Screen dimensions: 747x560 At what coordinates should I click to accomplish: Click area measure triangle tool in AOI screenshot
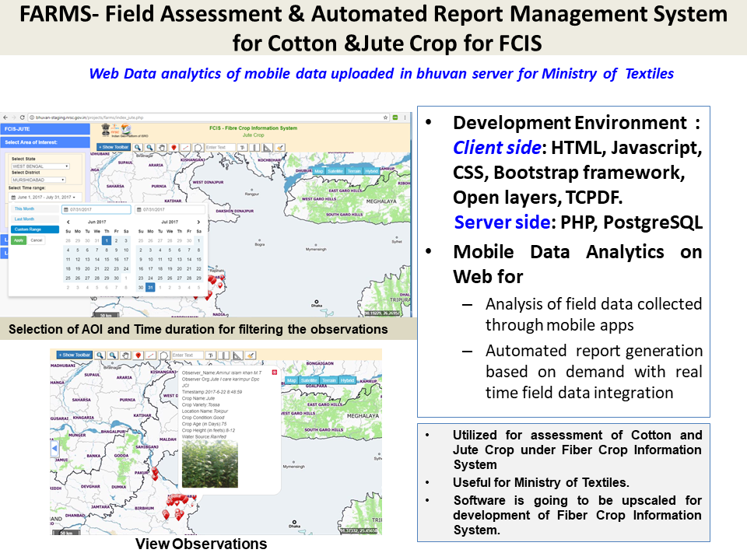(267, 148)
